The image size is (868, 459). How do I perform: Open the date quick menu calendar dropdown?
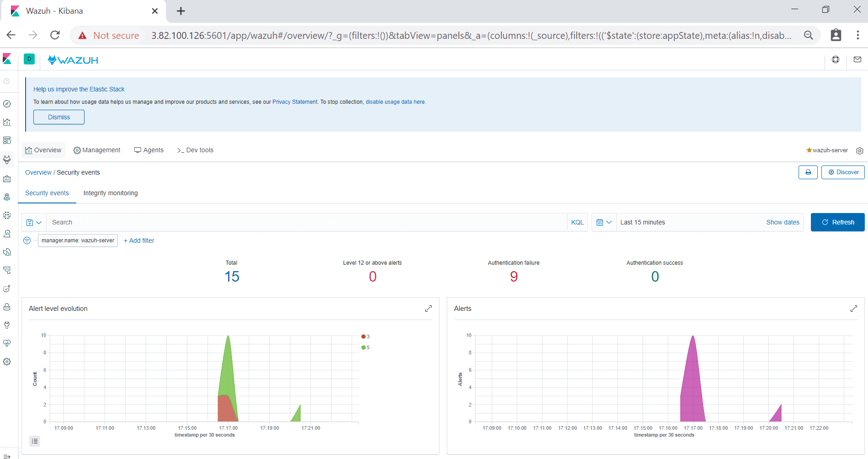tap(604, 222)
